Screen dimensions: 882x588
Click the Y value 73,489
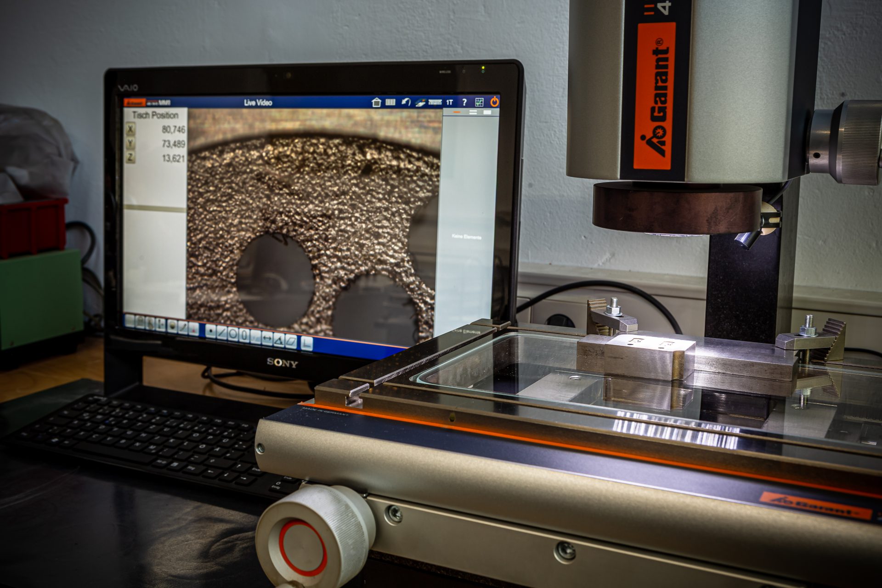point(173,144)
